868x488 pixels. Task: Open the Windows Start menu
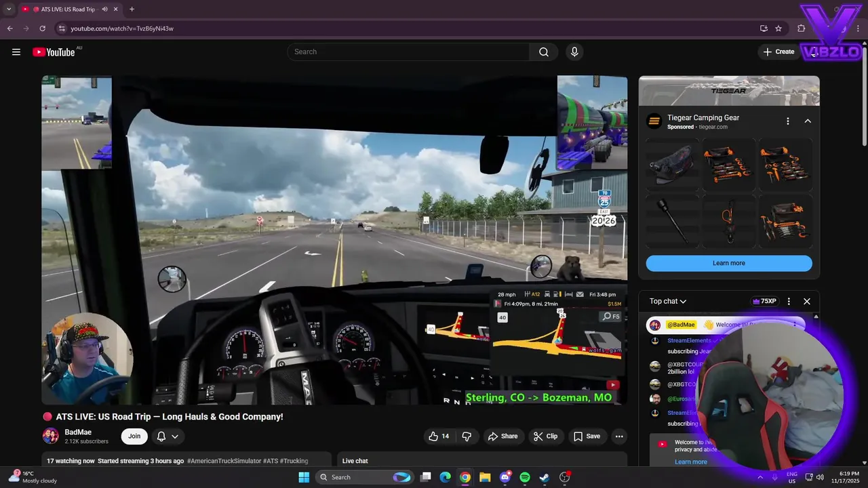304,477
